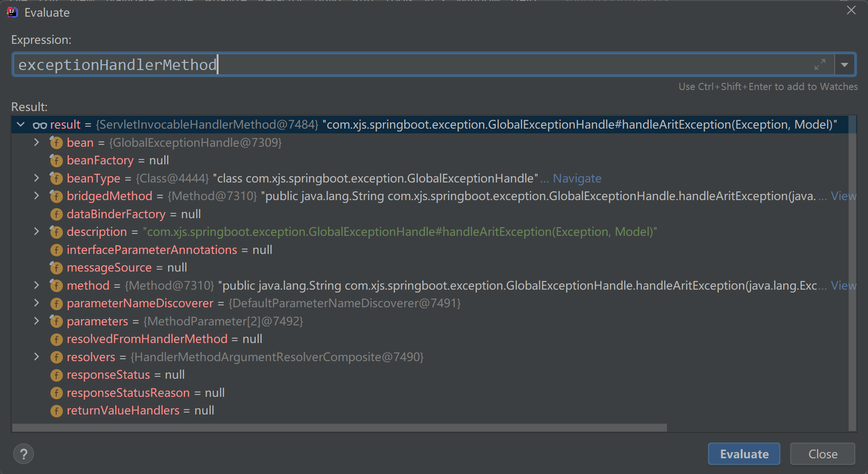Expand the parameters array node
This screenshot has height=474, width=868.
coord(37,321)
